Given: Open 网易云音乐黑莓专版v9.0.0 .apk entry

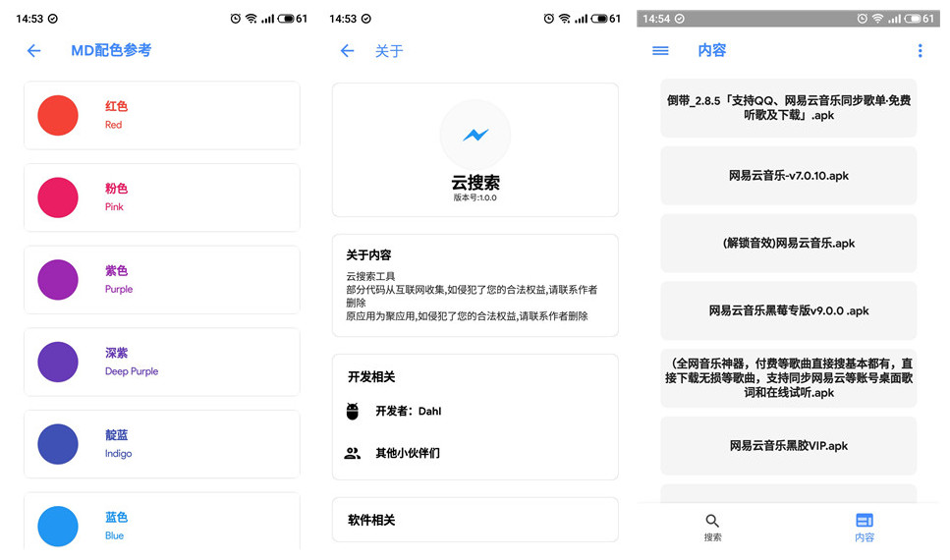Looking at the screenshot, I should click(788, 310).
